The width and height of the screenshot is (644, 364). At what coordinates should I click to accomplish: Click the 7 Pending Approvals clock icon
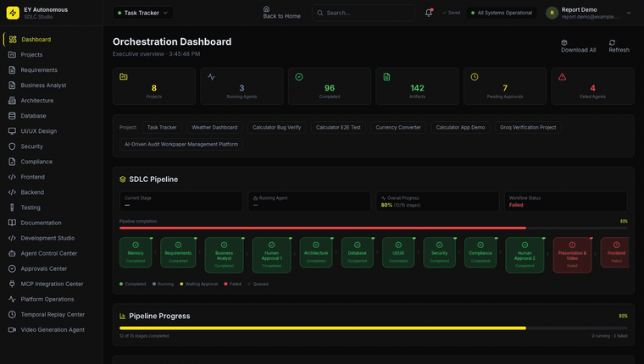click(475, 77)
